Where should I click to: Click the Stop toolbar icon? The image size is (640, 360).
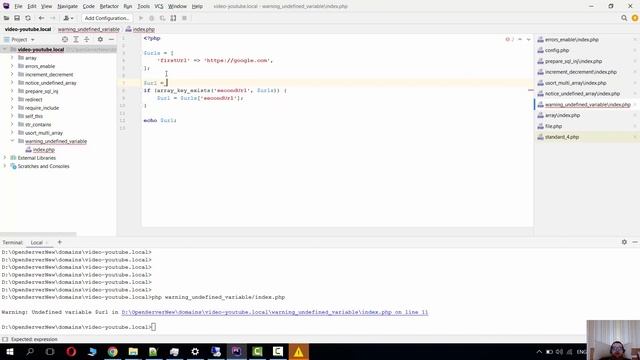(184, 18)
